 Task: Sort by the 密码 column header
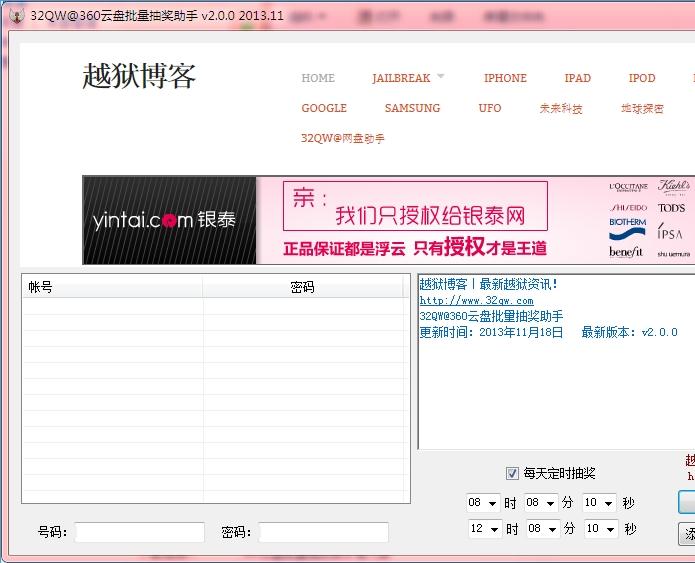[x=303, y=287]
